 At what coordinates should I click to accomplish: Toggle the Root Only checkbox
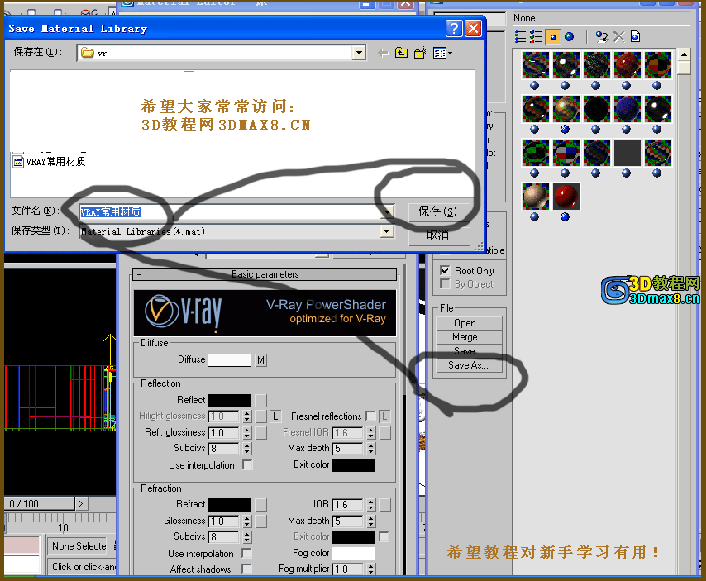coord(445,270)
